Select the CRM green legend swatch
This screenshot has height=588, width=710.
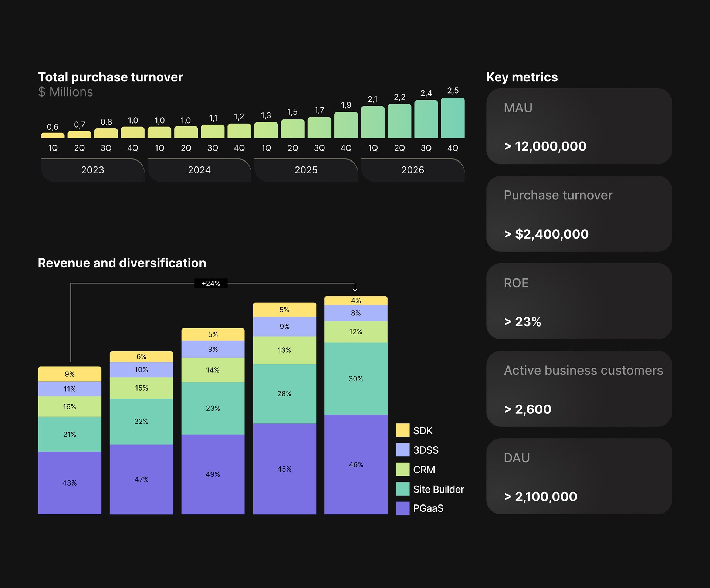tap(403, 469)
